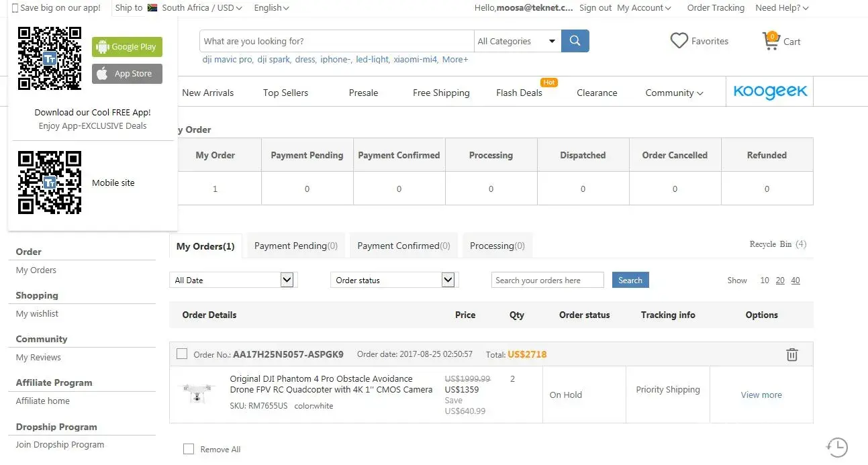Open browsing history clock icon
The height and width of the screenshot is (465, 868).
[x=836, y=447]
